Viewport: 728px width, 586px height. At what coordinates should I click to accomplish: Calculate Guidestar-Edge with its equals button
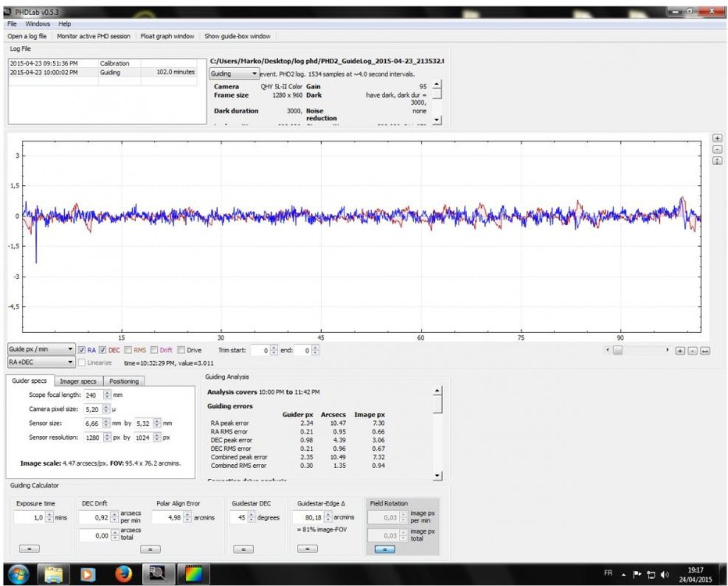coord(307,548)
